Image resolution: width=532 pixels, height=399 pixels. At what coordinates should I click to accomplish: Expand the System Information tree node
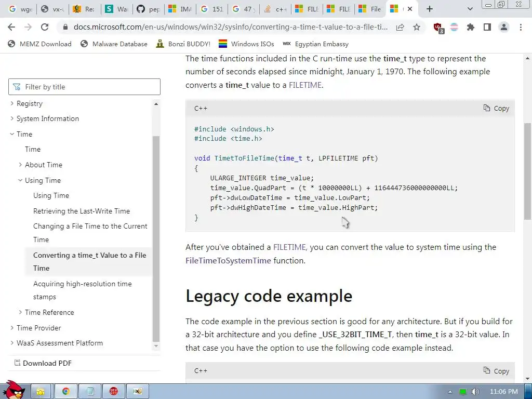(12, 118)
